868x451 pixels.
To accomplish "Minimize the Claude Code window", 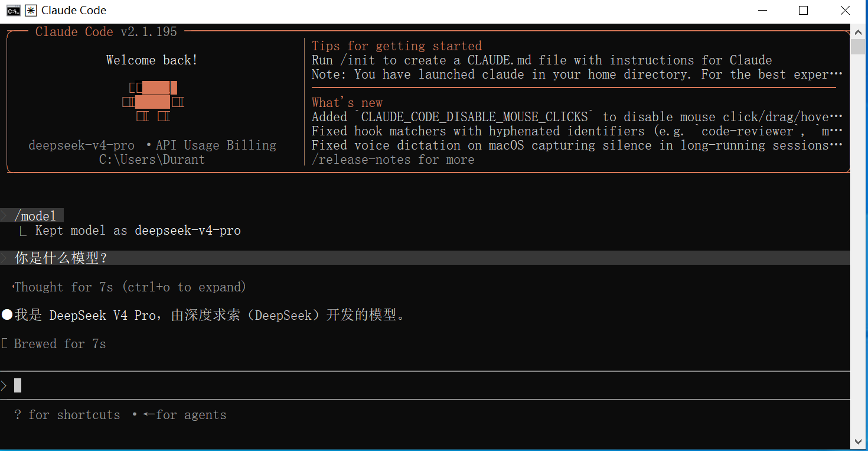I will pos(761,11).
